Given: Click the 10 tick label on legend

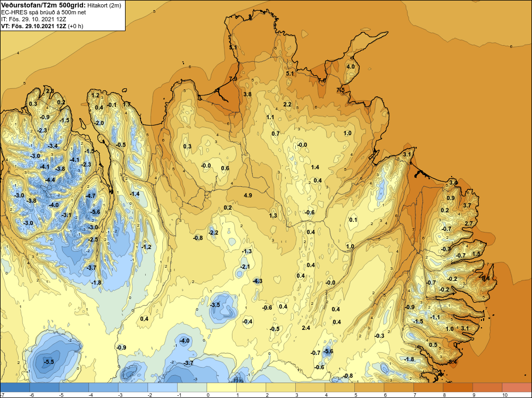Looking at the screenshot, I should (504, 395).
